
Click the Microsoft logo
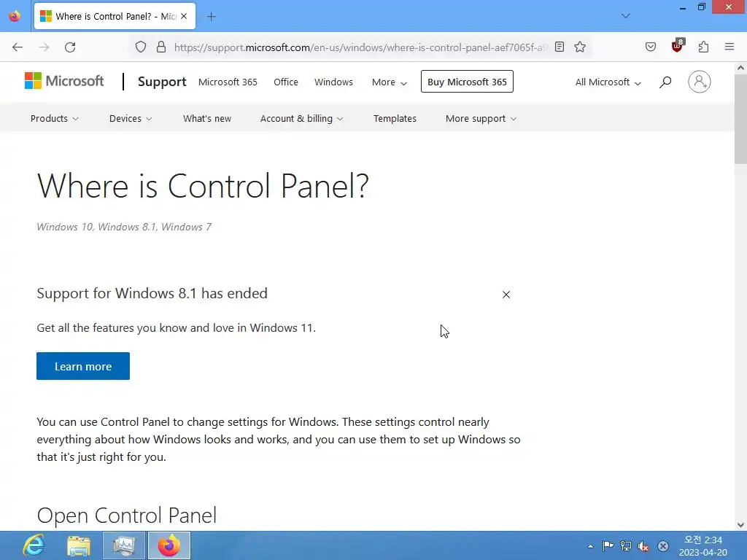click(64, 81)
